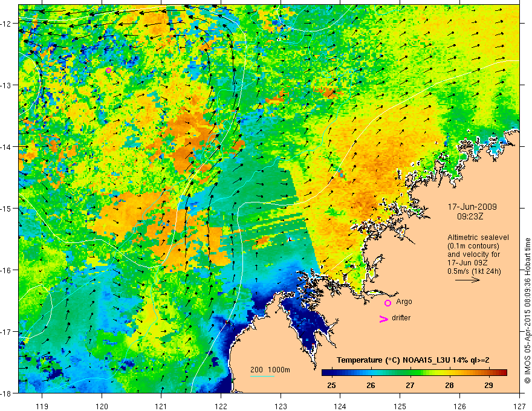The width and height of the screenshot is (532, 411).
Task: Click the 'and velocity for' caption line
Action: (x=473, y=254)
